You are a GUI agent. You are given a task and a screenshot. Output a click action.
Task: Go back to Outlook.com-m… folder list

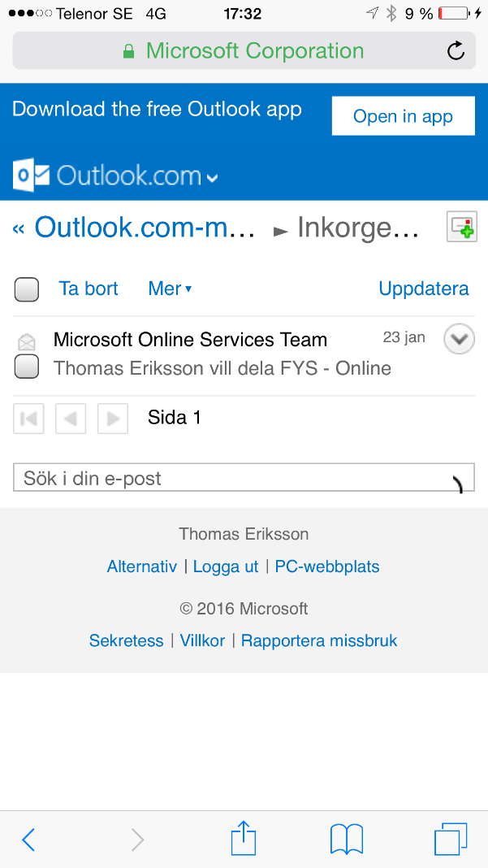134,227
